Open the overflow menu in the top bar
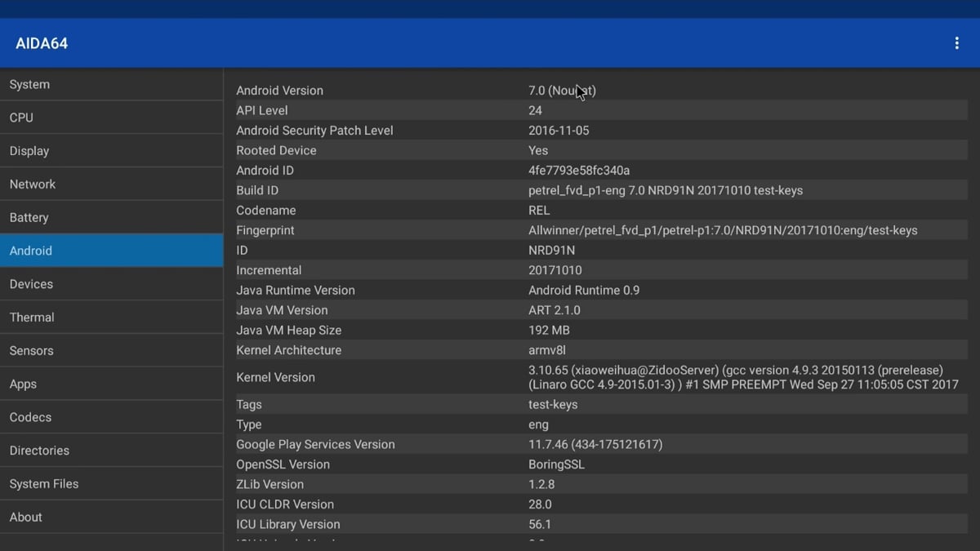This screenshot has height=551, width=980. [x=956, y=42]
